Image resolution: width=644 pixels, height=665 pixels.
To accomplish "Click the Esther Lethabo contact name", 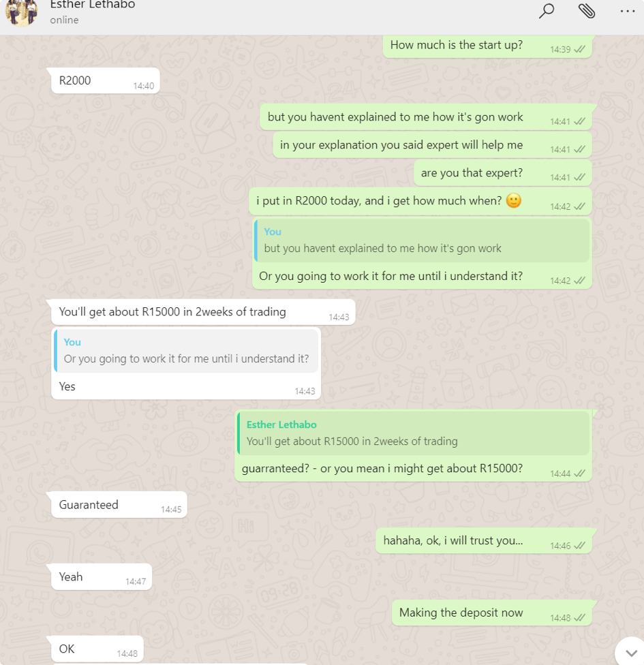I will point(93,5).
